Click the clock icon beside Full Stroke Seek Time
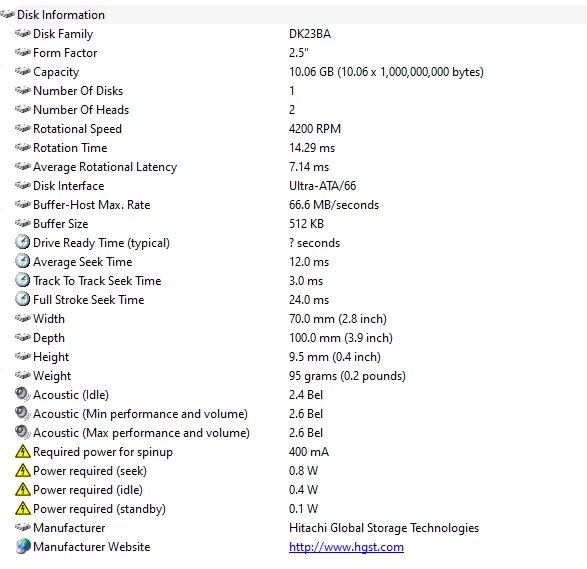 22,299
